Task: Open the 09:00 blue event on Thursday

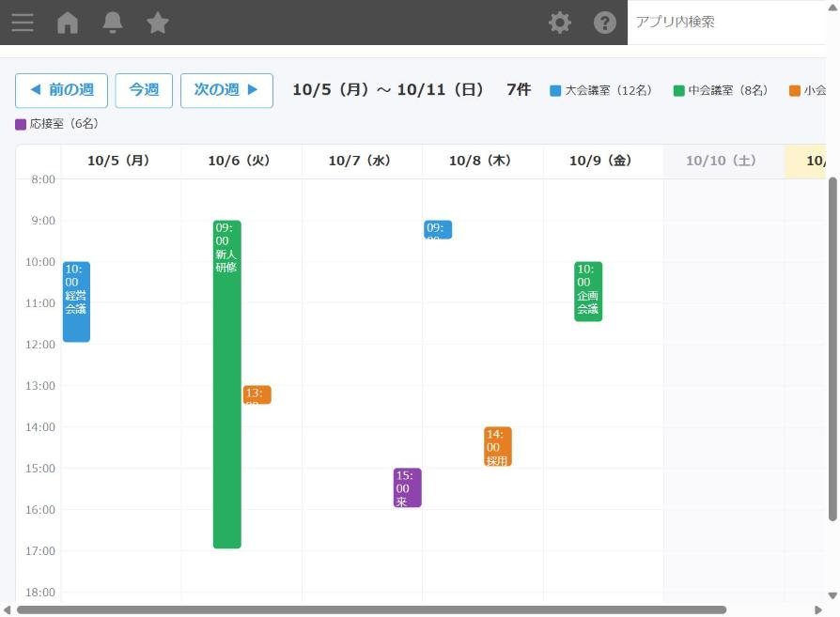Action: (438, 229)
